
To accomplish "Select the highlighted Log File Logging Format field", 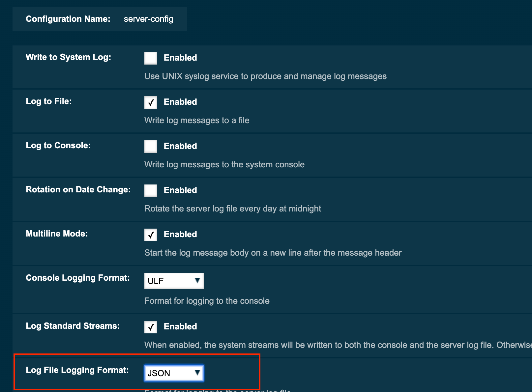I will [x=174, y=373].
